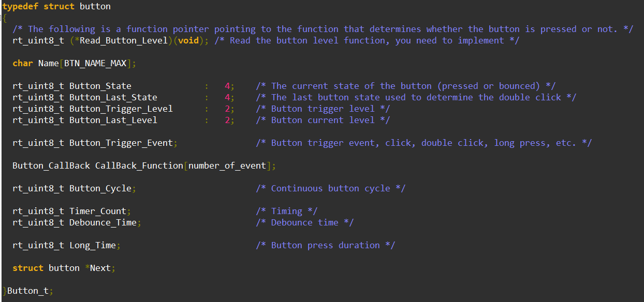Click the Button_CallBack type name
The width and height of the screenshot is (644, 302).
[x=51, y=165]
